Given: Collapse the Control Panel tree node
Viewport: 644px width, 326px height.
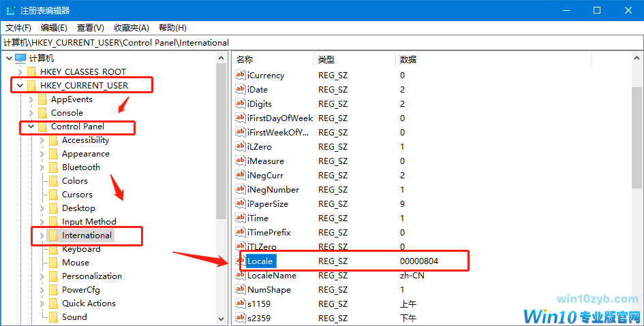Looking at the screenshot, I should [31, 127].
